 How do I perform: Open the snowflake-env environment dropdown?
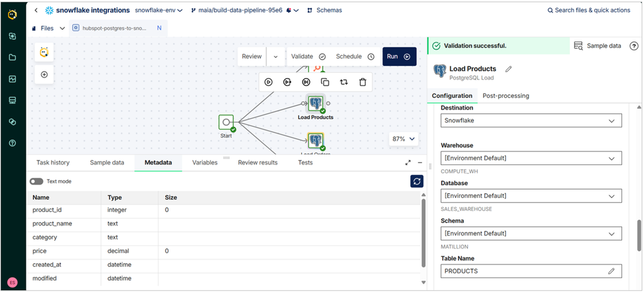coord(158,10)
